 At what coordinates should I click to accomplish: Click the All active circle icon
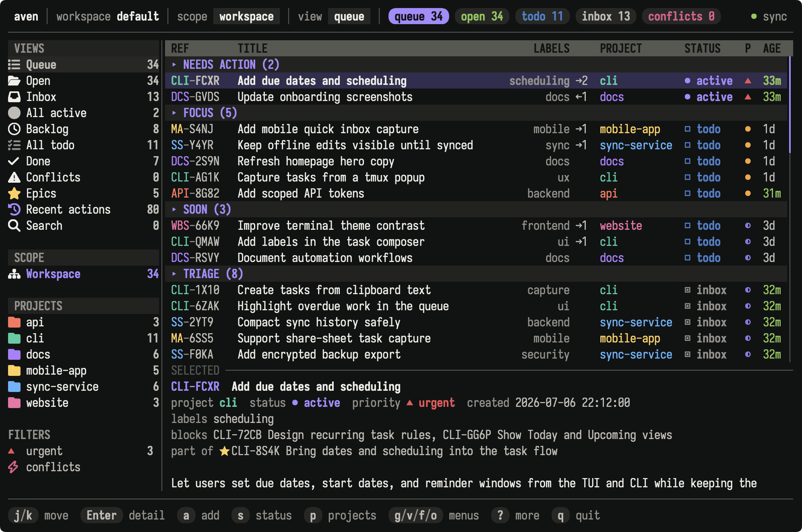tap(14, 113)
